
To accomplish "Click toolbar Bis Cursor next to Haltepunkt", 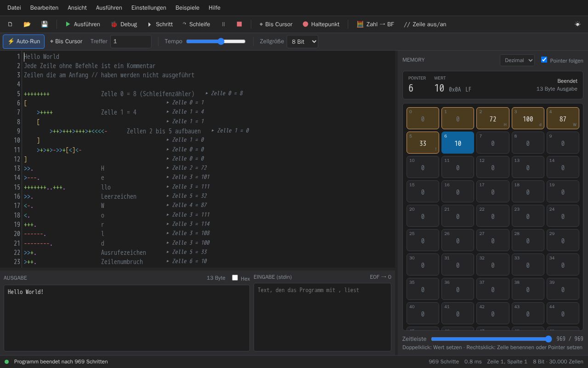I will [x=276, y=24].
